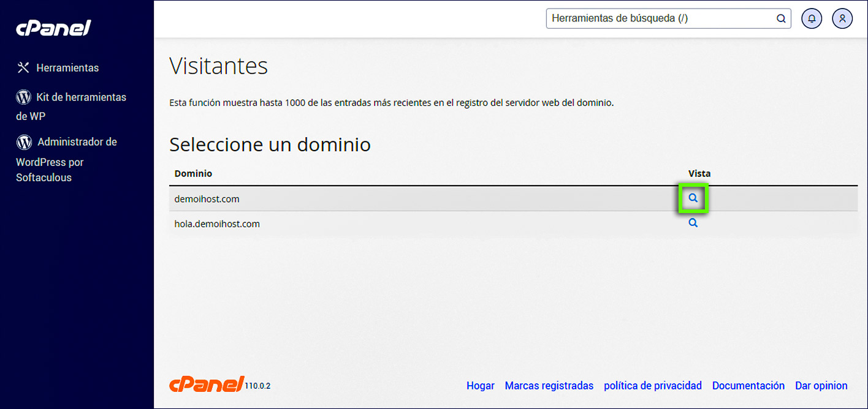Click the Visitantes page heading
The height and width of the screenshot is (409, 868).
[219, 66]
